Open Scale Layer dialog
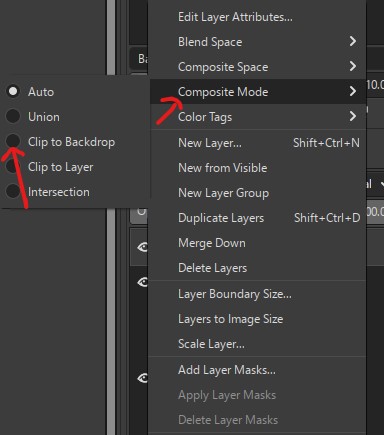Image resolution: width=384 pixels, height=435 pixels. [x=257, y=344]
